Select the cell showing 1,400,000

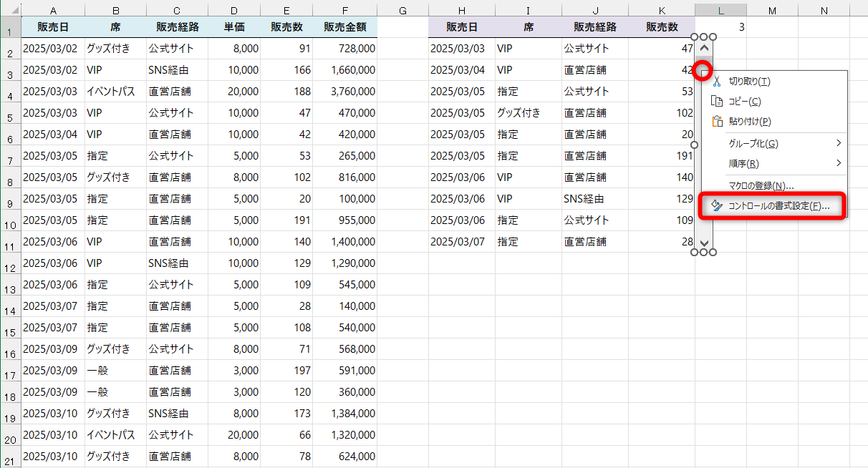point(345,242)
